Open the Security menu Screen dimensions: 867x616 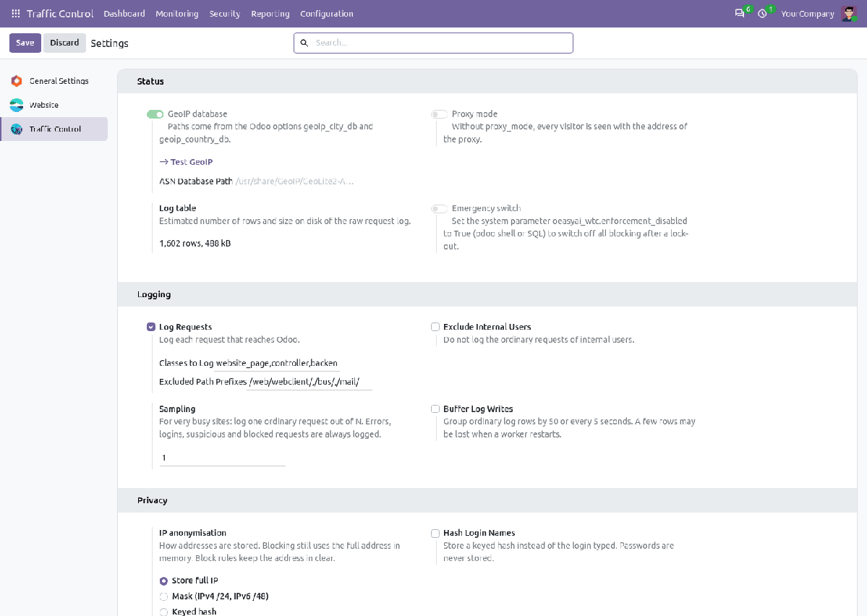[x=224, y=13]
